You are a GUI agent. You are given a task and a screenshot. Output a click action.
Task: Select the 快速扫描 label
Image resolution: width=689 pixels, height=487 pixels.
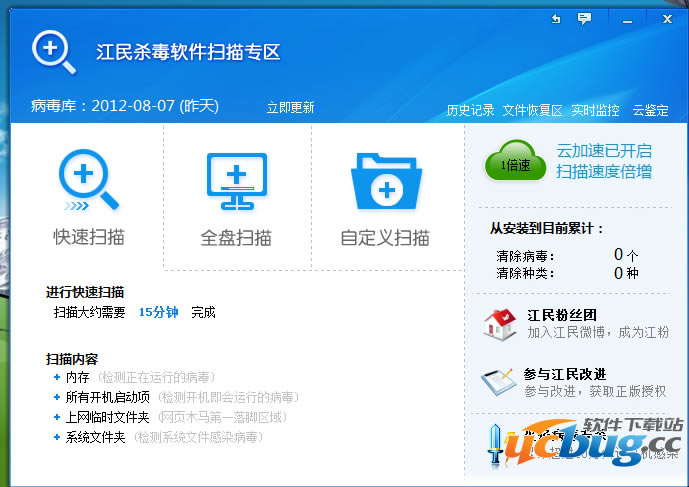click(89, 237)
